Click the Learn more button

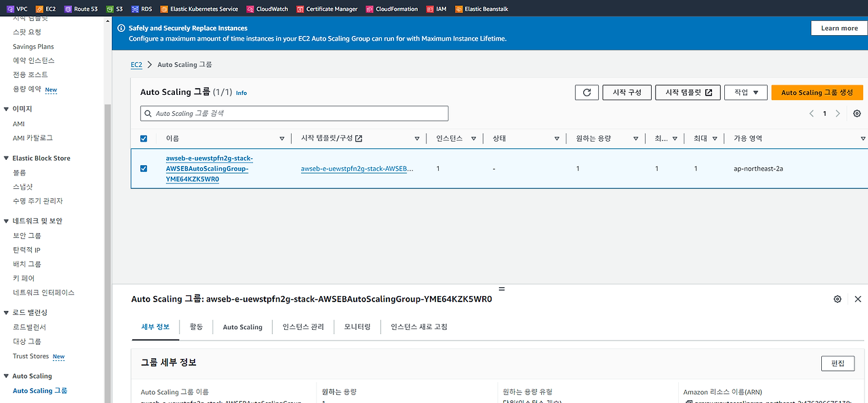[x=839, y=28]
